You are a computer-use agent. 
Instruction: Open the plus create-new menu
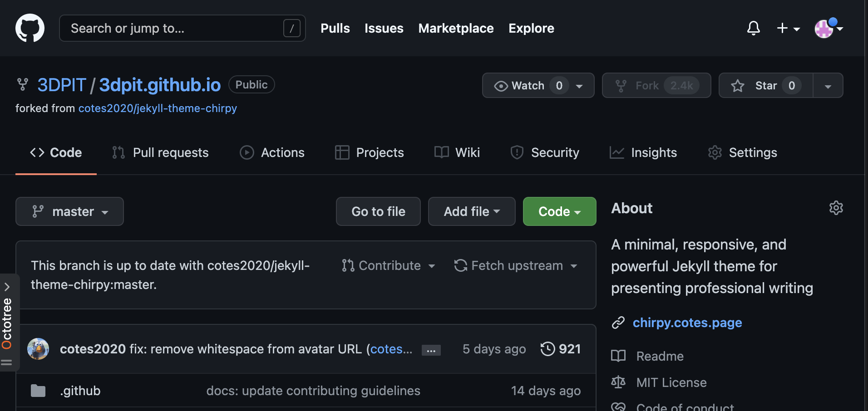(x=788, y=28)
